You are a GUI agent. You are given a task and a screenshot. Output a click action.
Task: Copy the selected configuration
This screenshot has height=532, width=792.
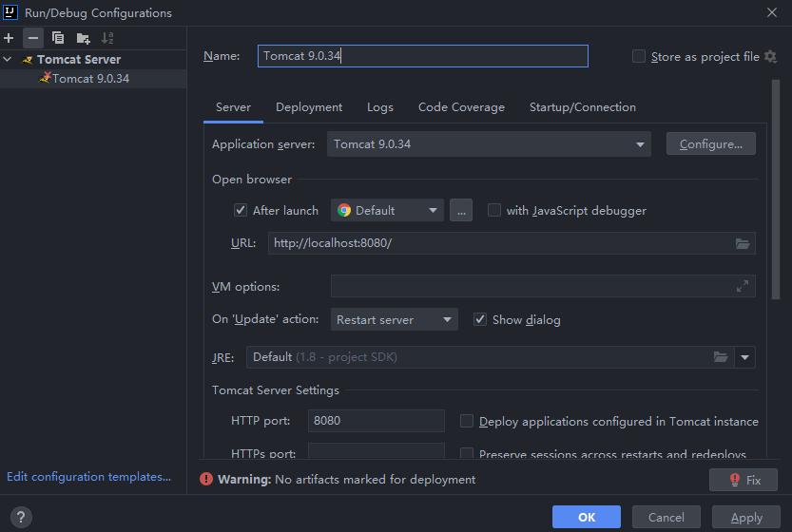coord(58,38)
